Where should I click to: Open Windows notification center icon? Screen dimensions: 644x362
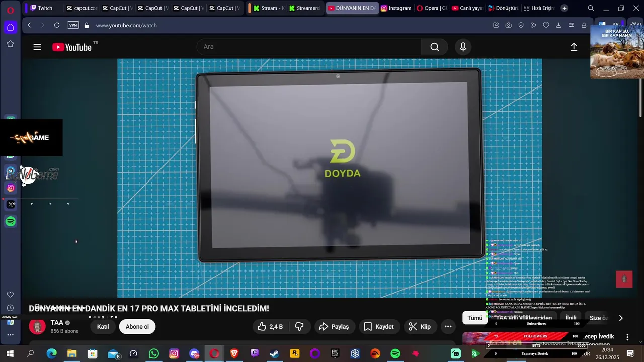630,354
